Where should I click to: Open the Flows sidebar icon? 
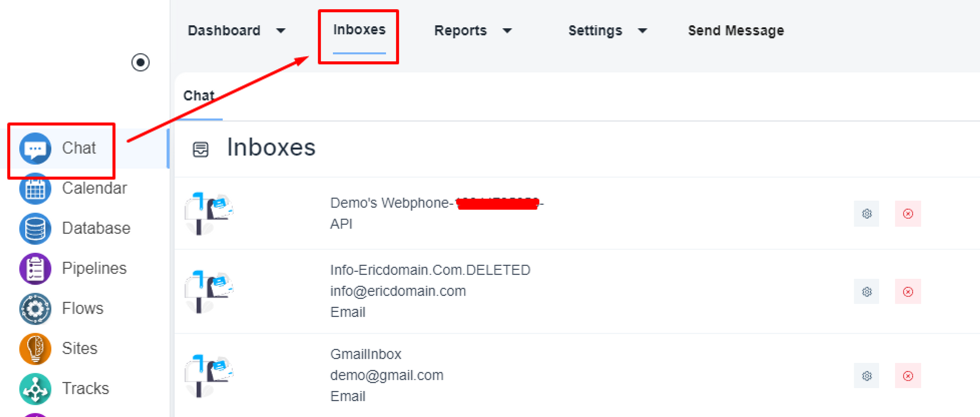pyautogui.click(x=35, y=308)
